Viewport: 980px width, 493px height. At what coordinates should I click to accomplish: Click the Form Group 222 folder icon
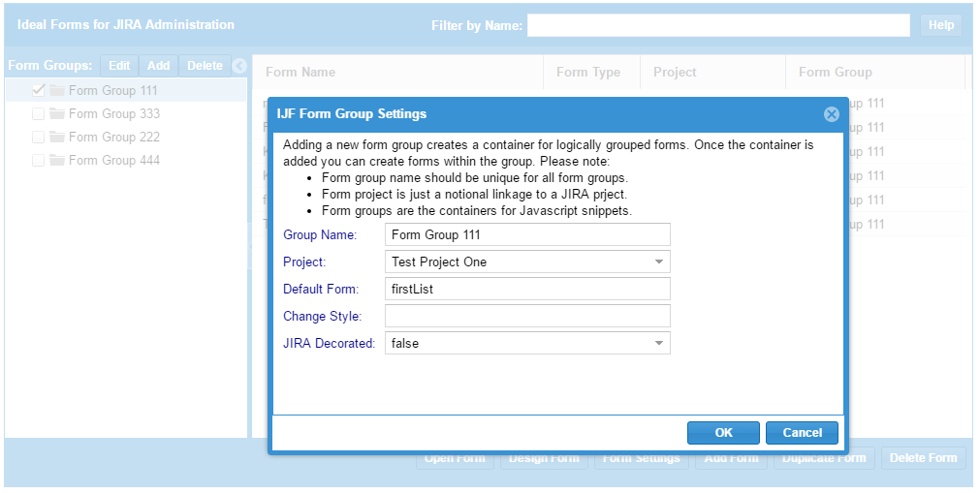(57, 137)
